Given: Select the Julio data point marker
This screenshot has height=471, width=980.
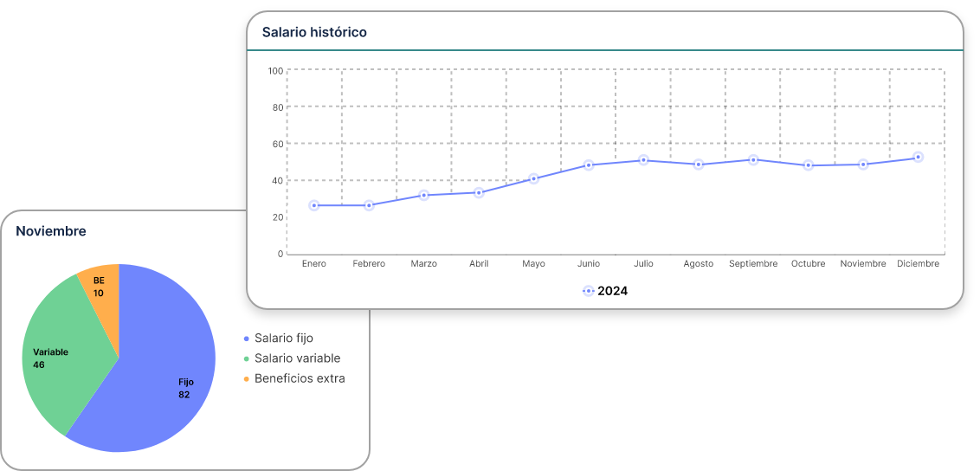Looking at the screenshot, I should click(x=643, y=160).
